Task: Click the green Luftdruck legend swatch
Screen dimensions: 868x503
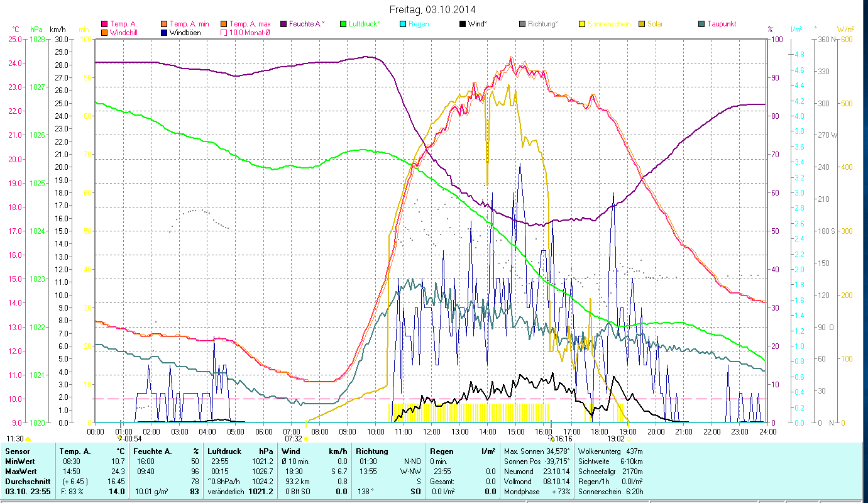Action: 343,25
